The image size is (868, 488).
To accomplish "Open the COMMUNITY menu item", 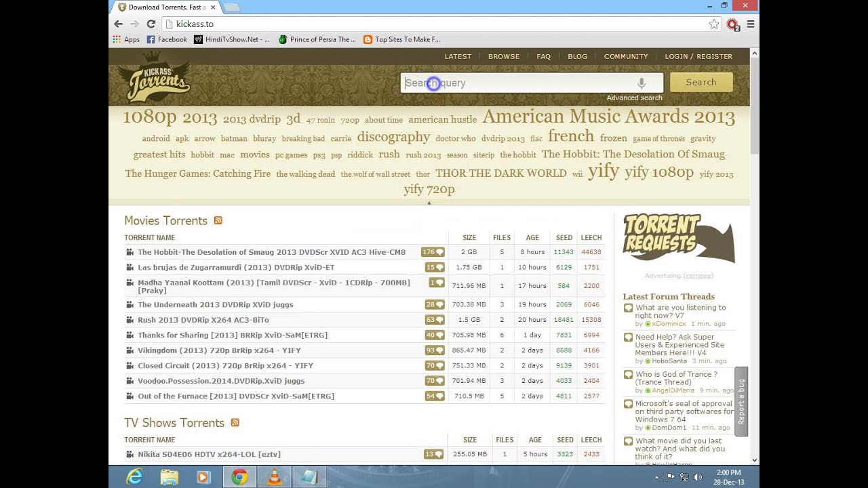I will coord(626,56).
